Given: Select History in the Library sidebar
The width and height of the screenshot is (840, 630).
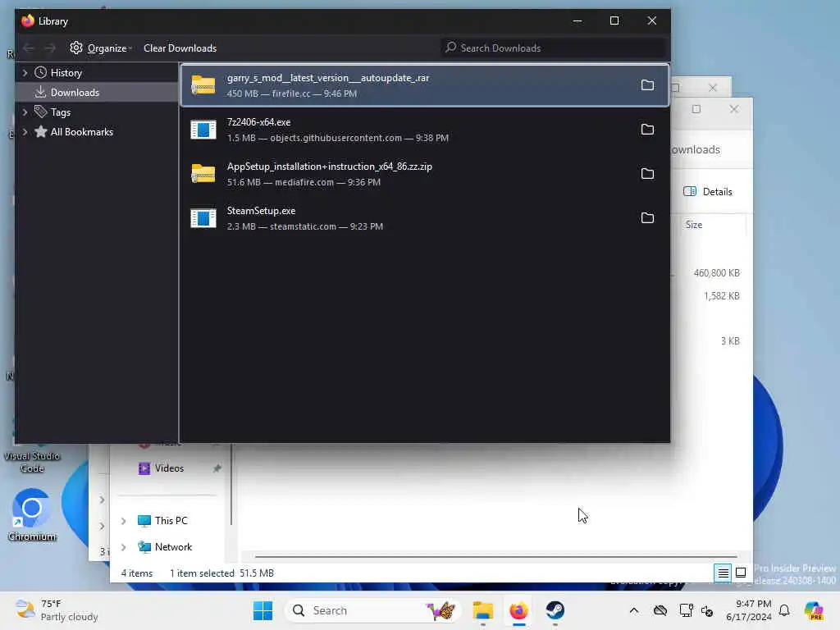Looking at the screenshot, I should pos(66,73).
